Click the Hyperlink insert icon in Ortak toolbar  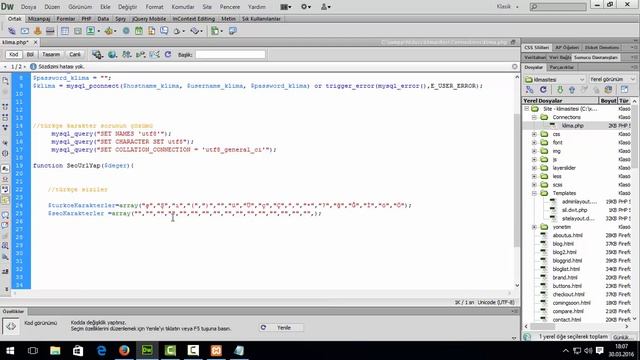12,31
